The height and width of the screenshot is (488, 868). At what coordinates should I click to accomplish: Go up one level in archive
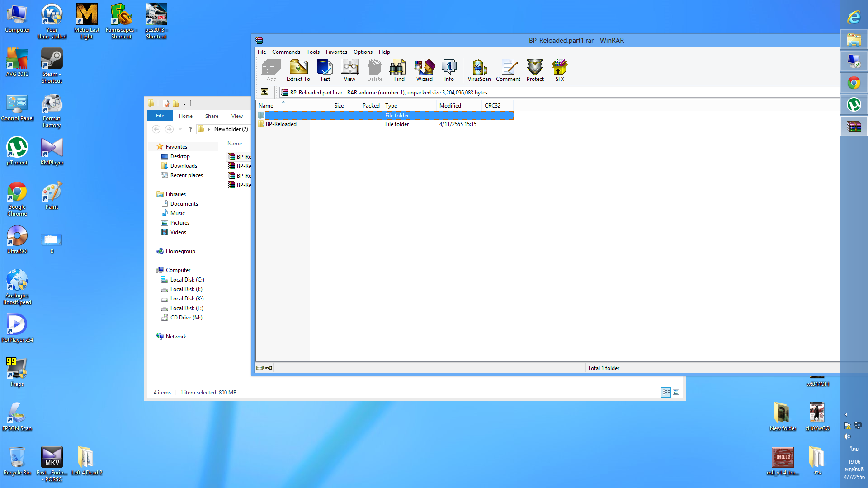click(x=264, y=92)
